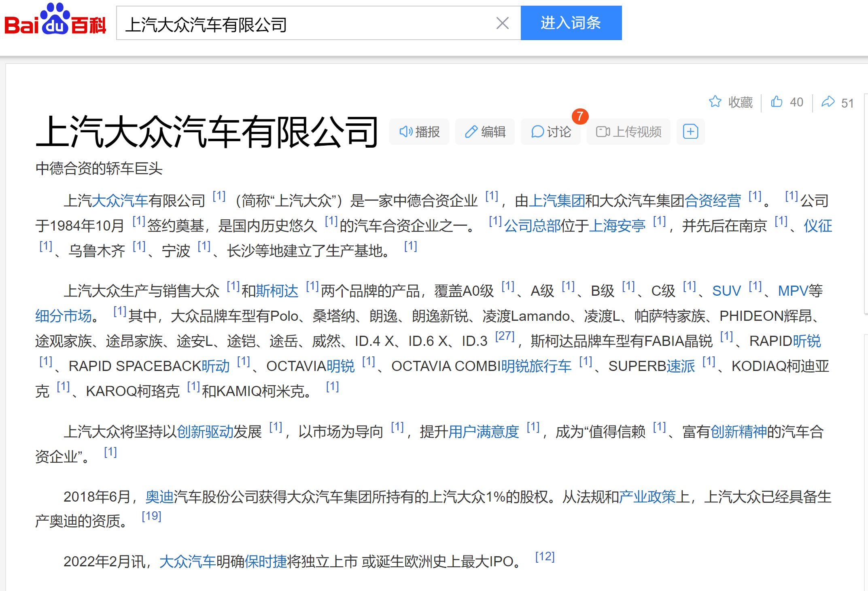Open the 上海安亭 link

coord(617,226)
